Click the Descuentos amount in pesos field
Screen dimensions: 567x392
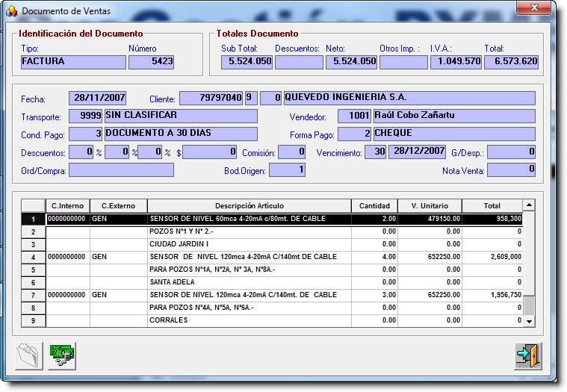[x=210, y=152]
